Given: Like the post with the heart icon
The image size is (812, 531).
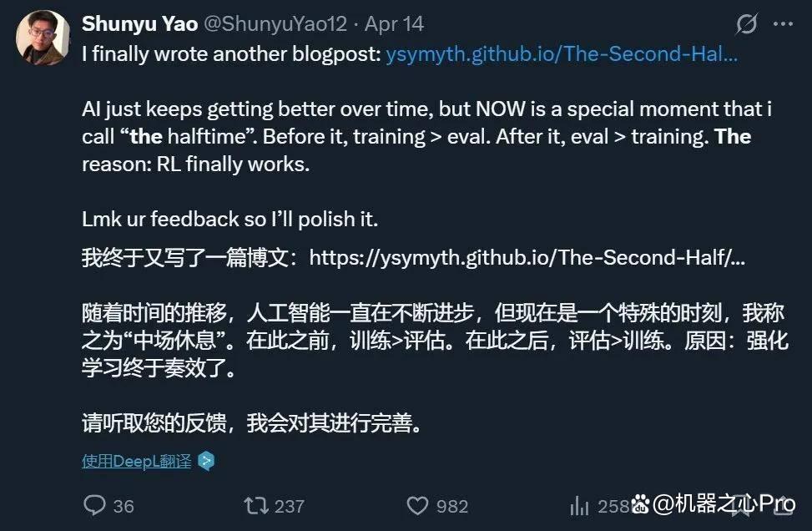Looking at the screenshot, I should click(417, 506).
